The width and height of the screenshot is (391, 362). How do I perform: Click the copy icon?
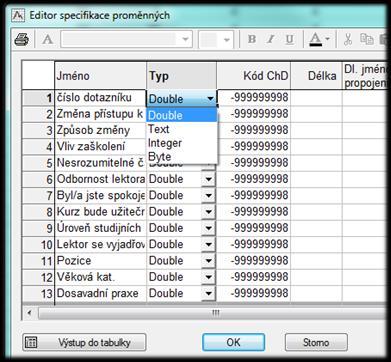tap(366, 40)
